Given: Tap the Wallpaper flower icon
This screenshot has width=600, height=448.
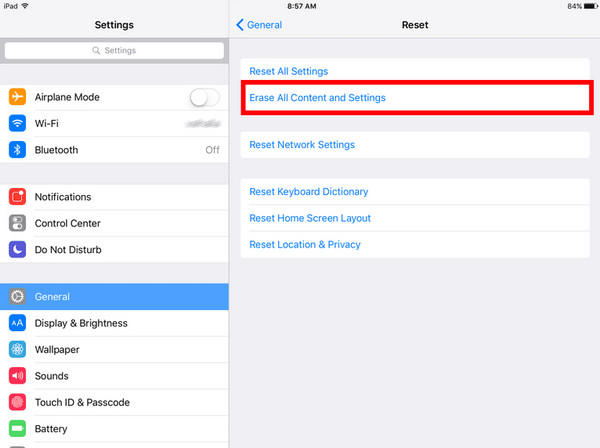Looking at the screenshot, I should click(x=17, y=349).
